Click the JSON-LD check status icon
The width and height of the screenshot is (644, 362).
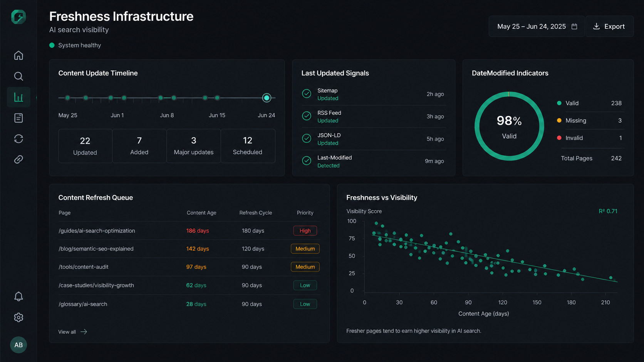pos(307,138)
